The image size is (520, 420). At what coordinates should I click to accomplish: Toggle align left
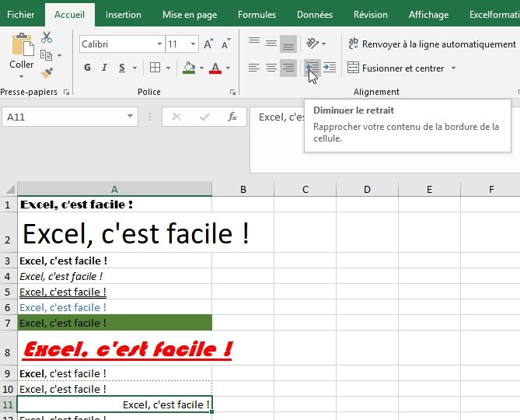tap(254, 68)
